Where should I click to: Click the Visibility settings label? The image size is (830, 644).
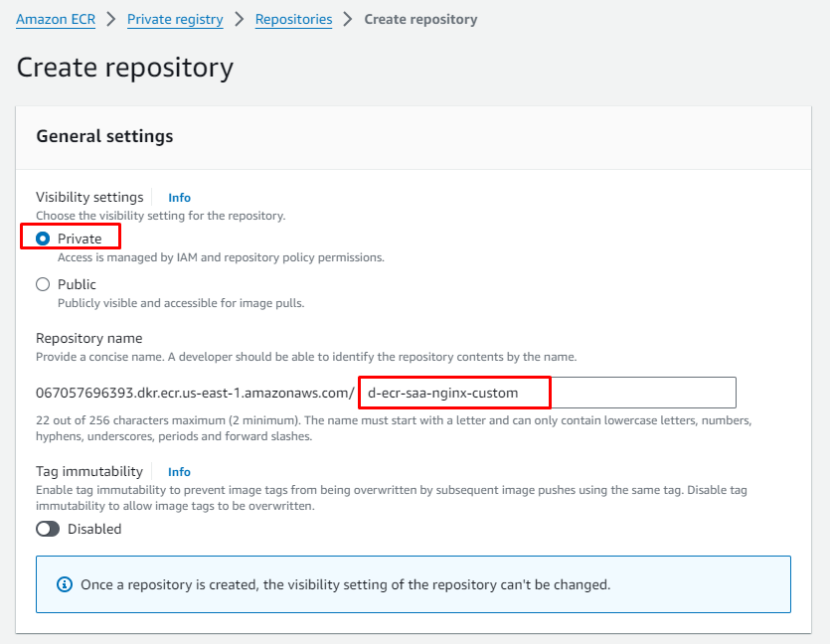coord(89,197)
